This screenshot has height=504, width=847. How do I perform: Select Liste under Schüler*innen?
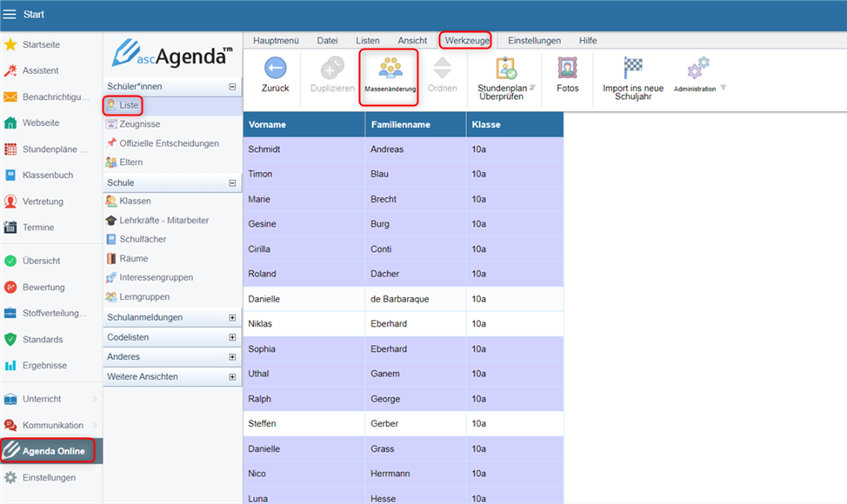coord(129,105)
